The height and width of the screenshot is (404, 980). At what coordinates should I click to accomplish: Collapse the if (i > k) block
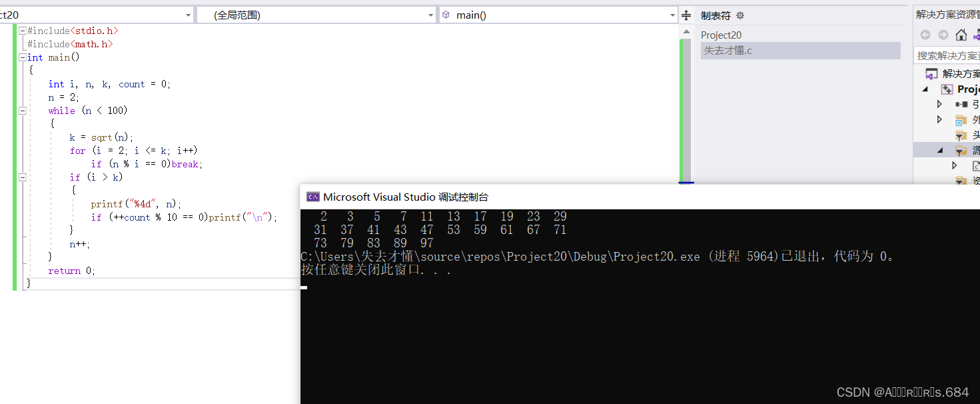coord(23,177)
